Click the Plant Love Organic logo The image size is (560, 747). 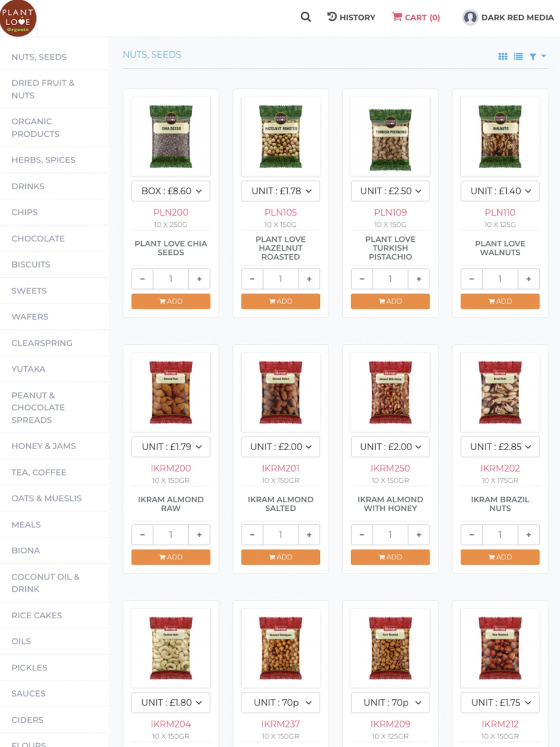[x=18, y=18]
